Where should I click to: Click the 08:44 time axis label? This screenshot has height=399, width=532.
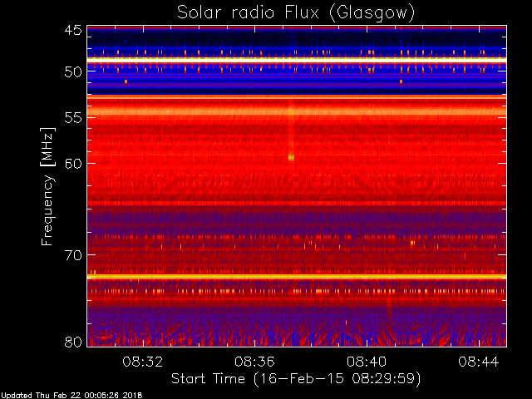click(x=479, y=362)
